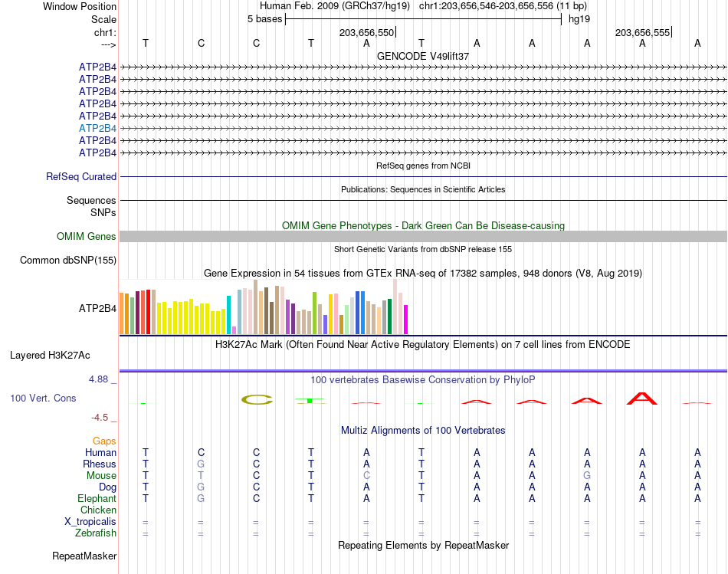Image resolution: width=728 pixels, height=574 pixels.
Task: Open the RefSeq Curated track label
Action: (81, 176)
